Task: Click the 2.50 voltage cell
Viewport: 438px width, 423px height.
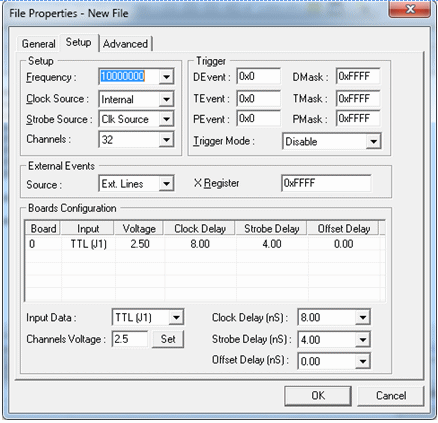Action: (140, 244)
